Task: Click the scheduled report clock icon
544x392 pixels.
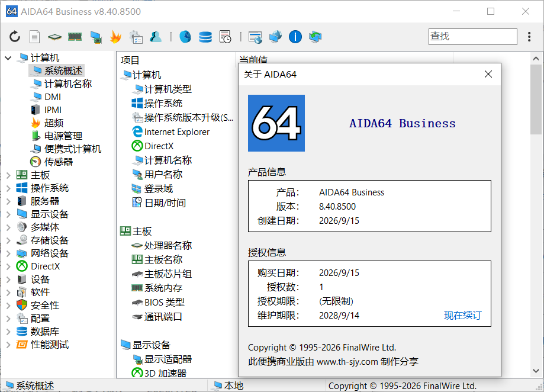Action: pos(226,37)
